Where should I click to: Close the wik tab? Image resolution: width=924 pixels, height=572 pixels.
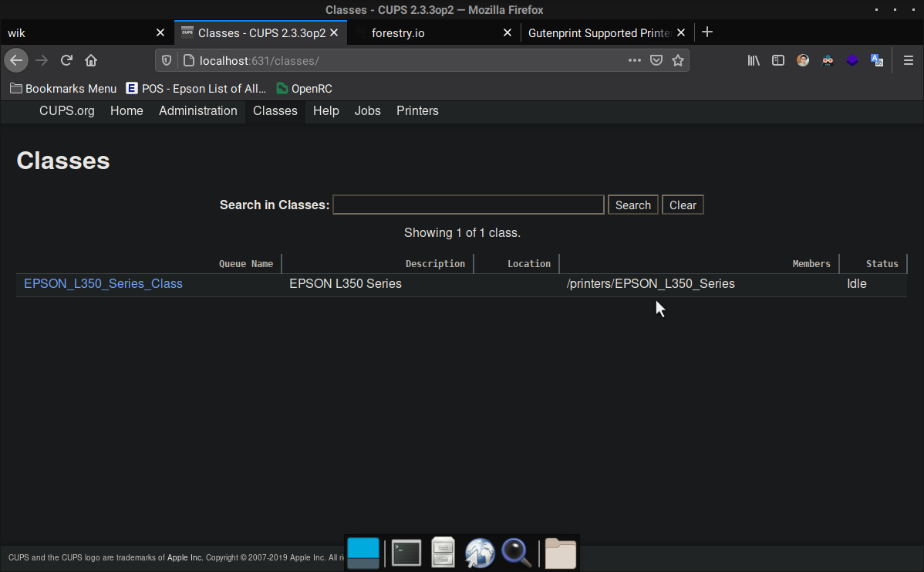160,33
